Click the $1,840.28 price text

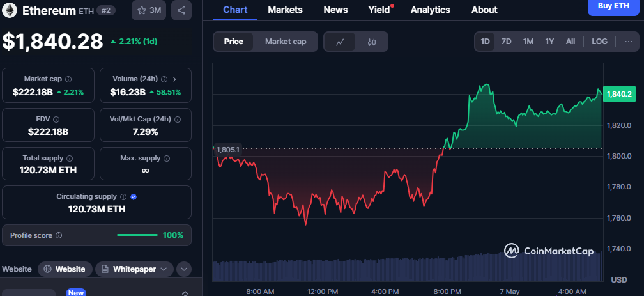(52, 42)
